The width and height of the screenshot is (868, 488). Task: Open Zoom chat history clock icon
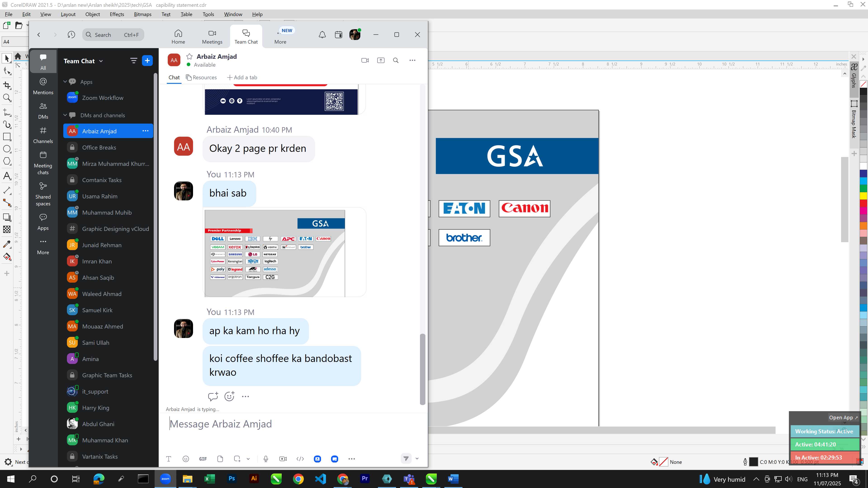coord(71,35)
